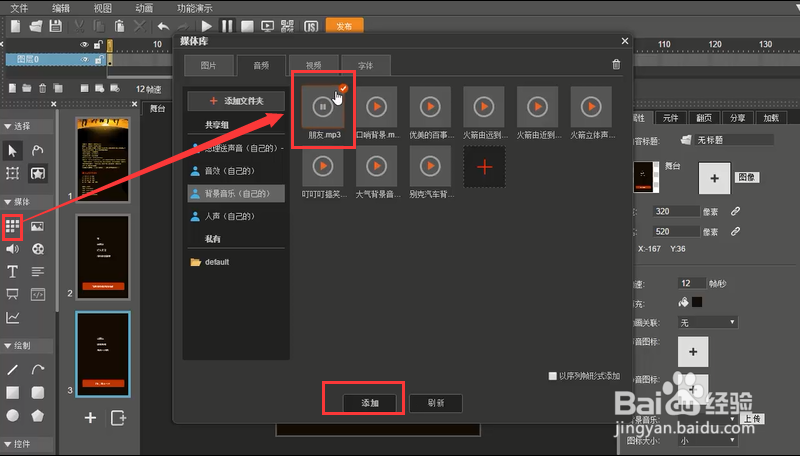
Task: Select 背景音乐（自己的）folder
Action: pyautogui.click(x=236, y=194)
